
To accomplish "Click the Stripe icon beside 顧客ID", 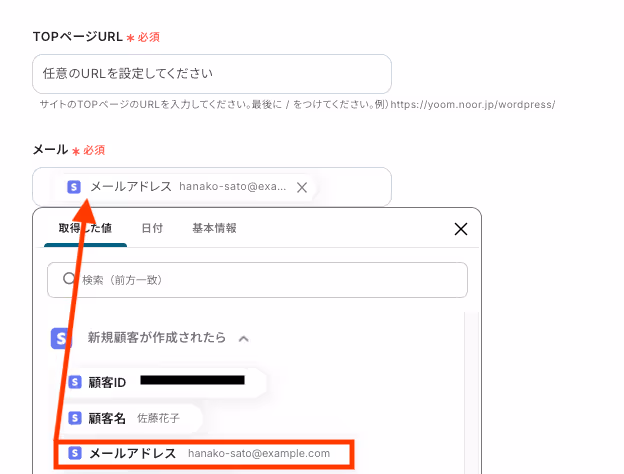I will [x=75, y=382].
